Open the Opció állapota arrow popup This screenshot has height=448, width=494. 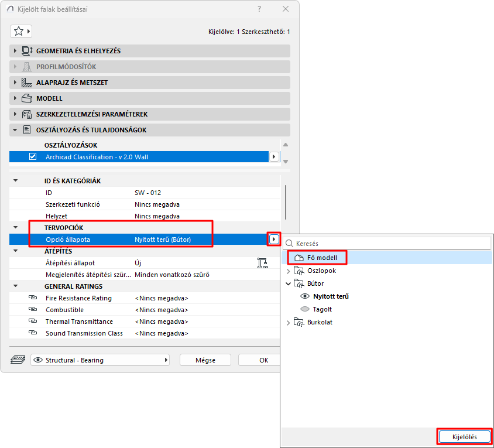(x=274, y=240)
